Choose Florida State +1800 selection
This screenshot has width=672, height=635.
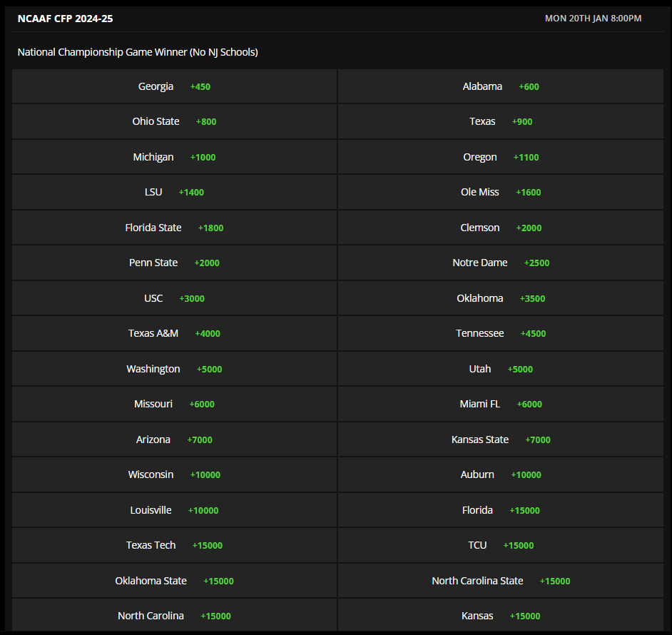click(175, 228)
